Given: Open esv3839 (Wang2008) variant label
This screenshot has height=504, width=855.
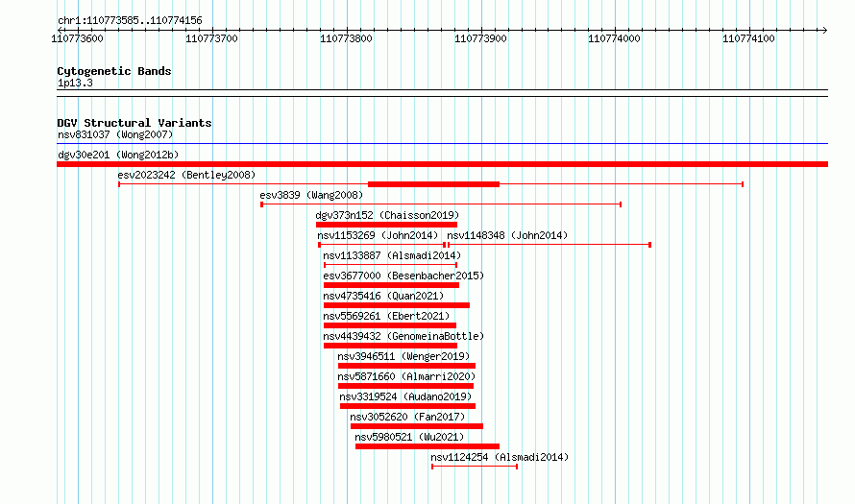Looking at the screenshot, I should coord(311,195).
